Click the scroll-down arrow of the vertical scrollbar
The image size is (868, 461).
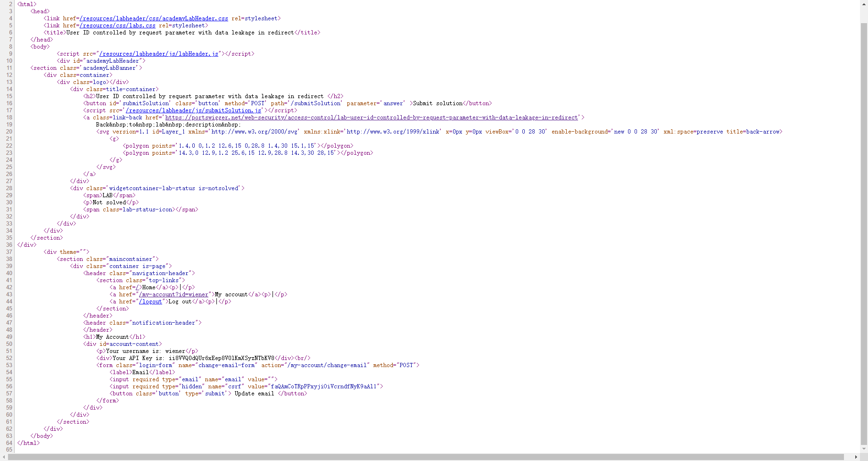pos(864,449)
